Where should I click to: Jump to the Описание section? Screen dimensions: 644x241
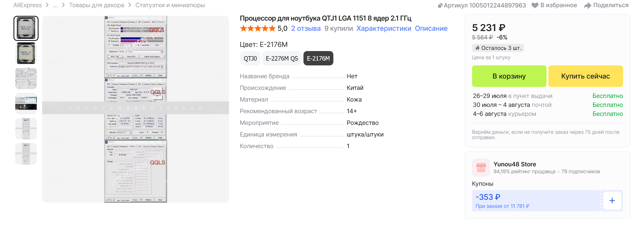pyautogui.click(x=431, y=28)
